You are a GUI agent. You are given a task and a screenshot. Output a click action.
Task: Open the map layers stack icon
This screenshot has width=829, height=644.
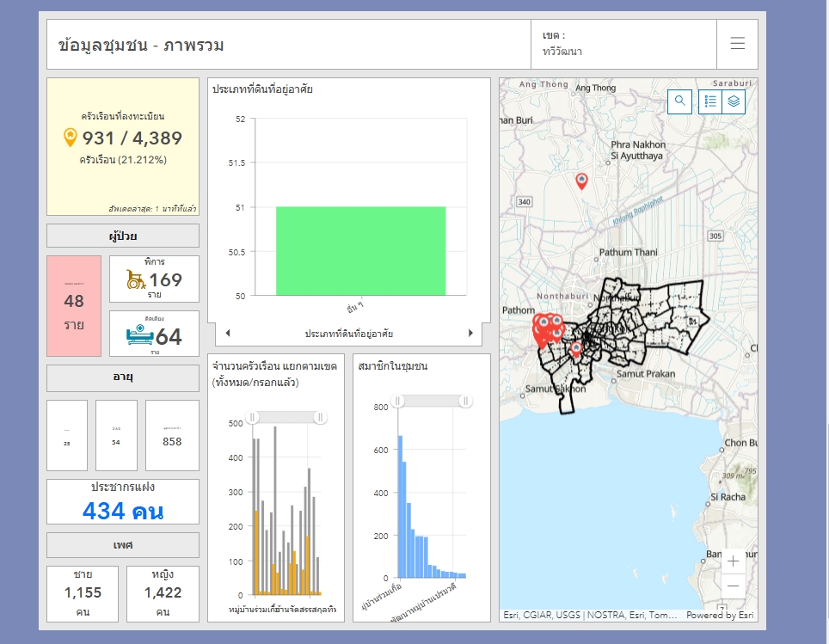click(734, 101)
